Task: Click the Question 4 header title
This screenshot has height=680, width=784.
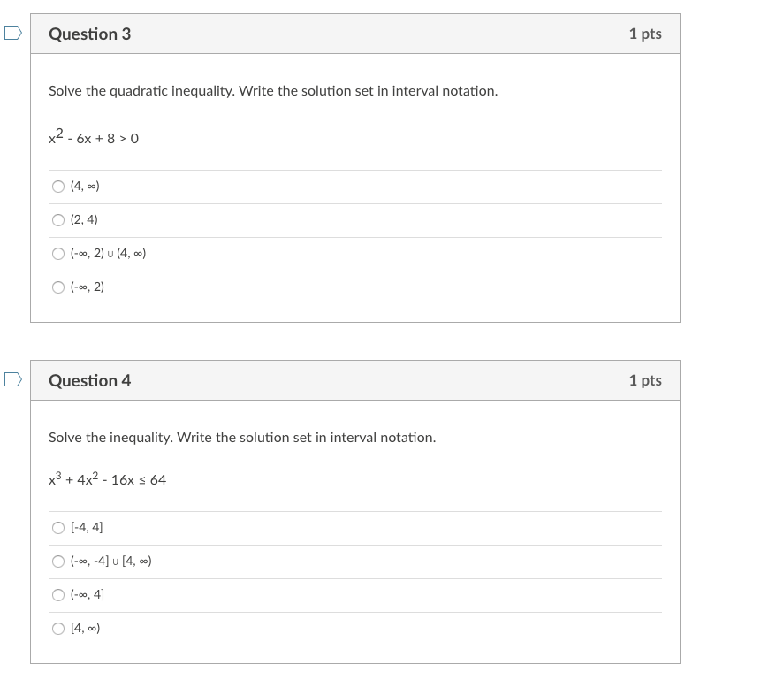Action: click(89, 381)
